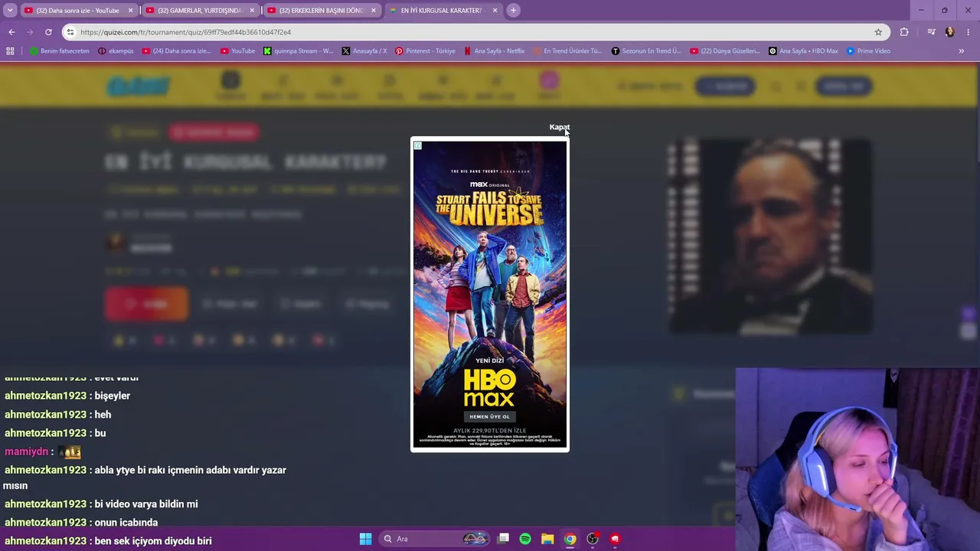Go forward to the next page

coord(30,32)
